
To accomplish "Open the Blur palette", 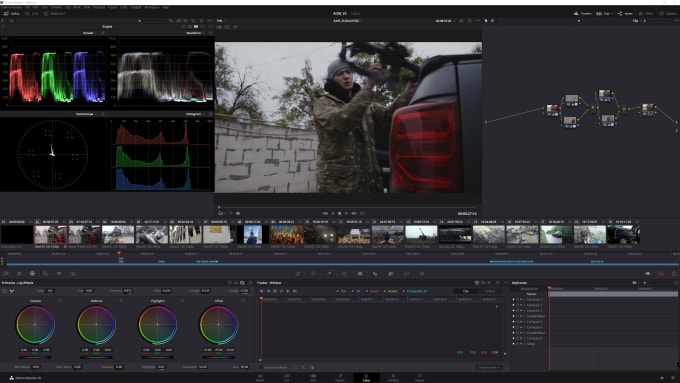I will 391,274.
